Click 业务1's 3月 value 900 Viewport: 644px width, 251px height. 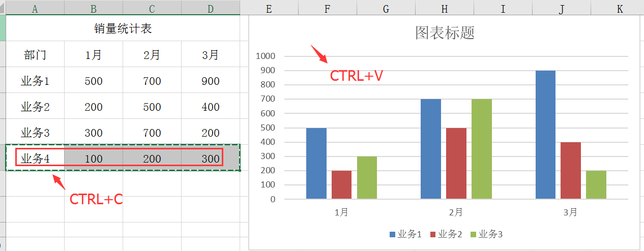pos(211,80)
